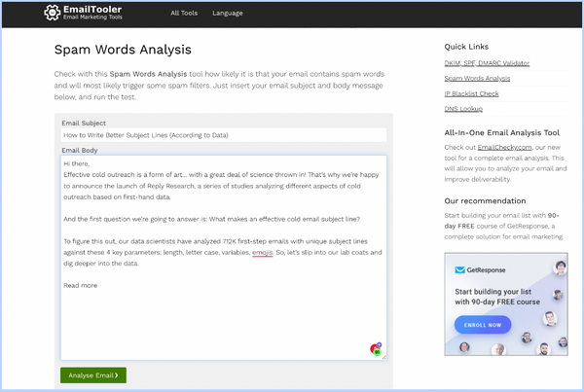The image size is (584, 392).
Task: Click the Read more text in email body
Action: click(80, 285)
